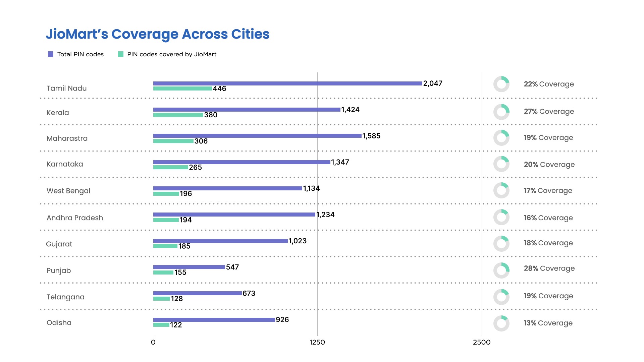Click the Gujarat green bar 185
The height and width of the screenshot is (362, 644).
coord(165,246)
